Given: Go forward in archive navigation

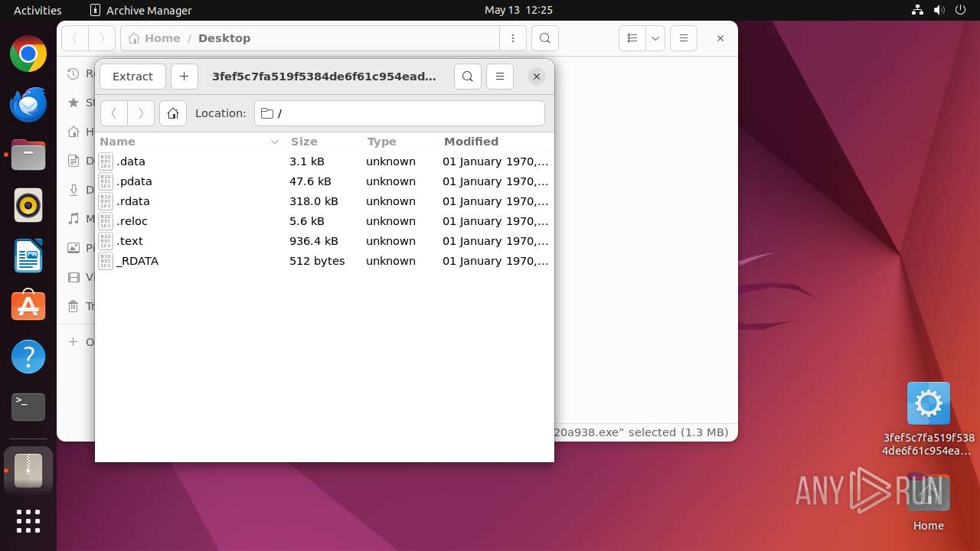Looking at the screenshot, I should pos(141,113).
